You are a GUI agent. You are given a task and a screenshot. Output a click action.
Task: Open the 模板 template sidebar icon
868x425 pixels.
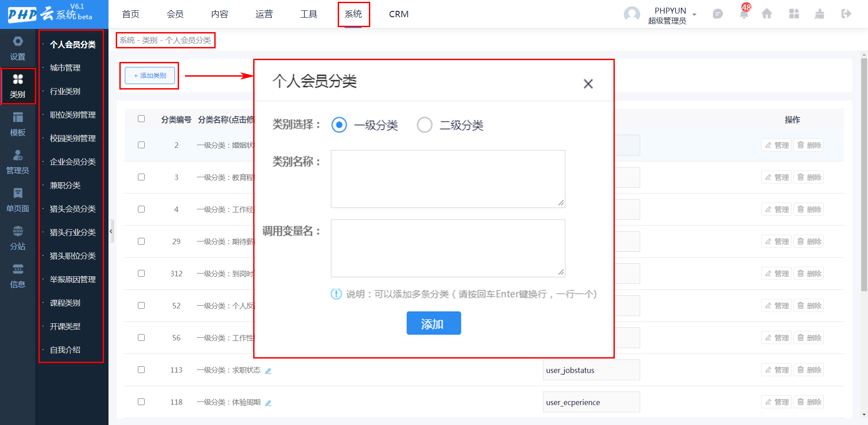coord(18,124)
